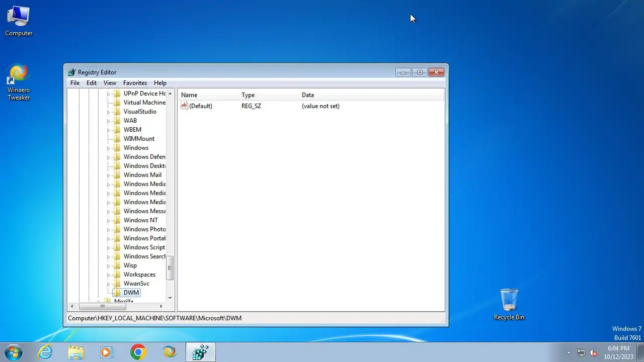Image resolution: width=644 pixels, height=362 pixels.
Task: Click the Name column header
Action: click(x=208, y=95)
